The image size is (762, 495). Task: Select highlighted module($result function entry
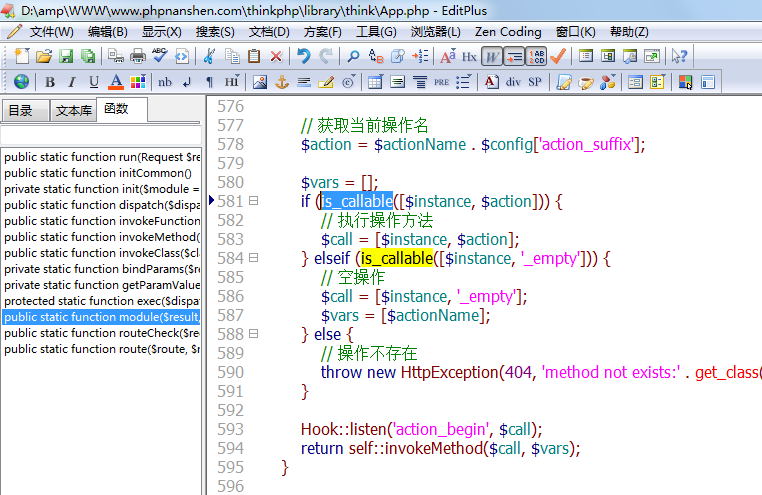click(102, 317)
